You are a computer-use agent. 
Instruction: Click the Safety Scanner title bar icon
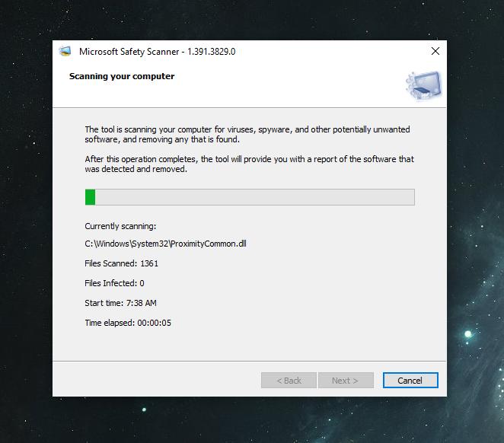pyautogui.click(x=65, y=52)
